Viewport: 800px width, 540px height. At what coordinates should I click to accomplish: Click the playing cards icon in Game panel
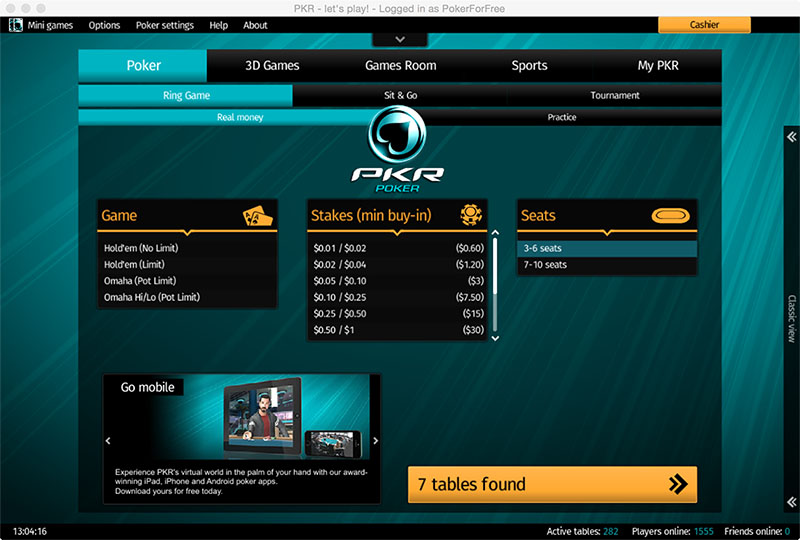coord(257,216)
